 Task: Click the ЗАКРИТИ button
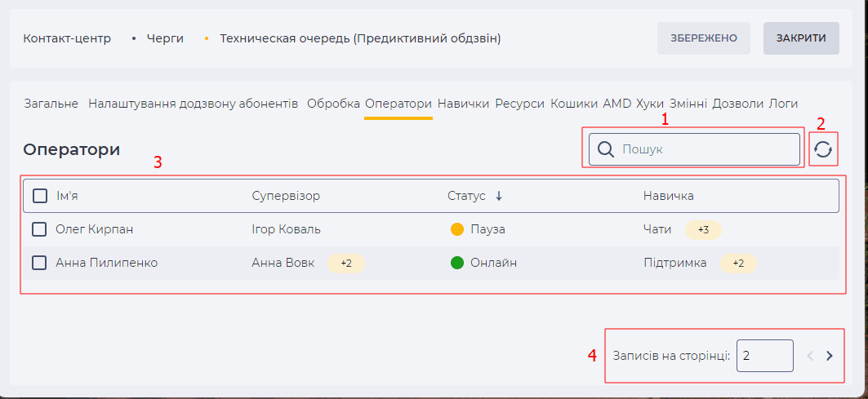(801, 38)
